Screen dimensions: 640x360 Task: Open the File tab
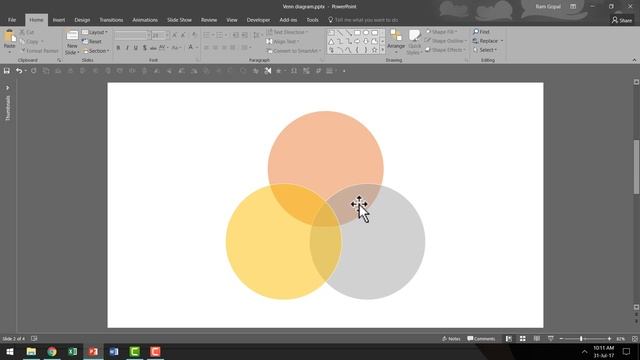[x=12, y=20]
